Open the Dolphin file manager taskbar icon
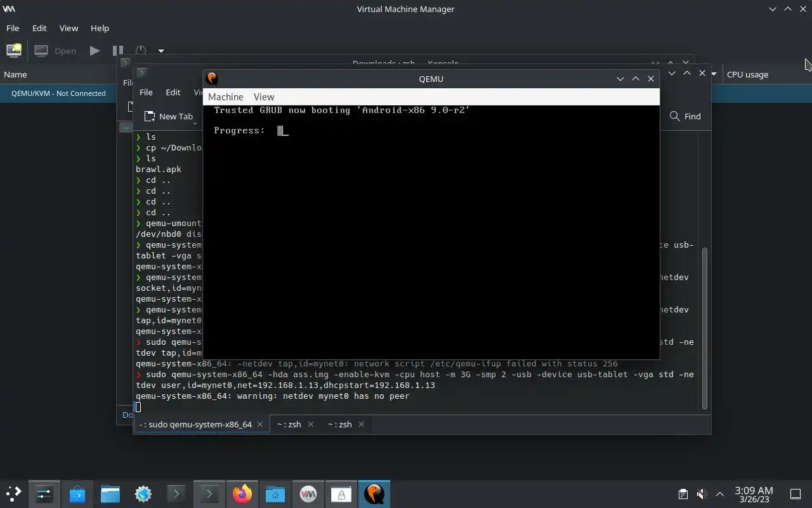This screenshot has width=812, height=508. coord(110,494)
